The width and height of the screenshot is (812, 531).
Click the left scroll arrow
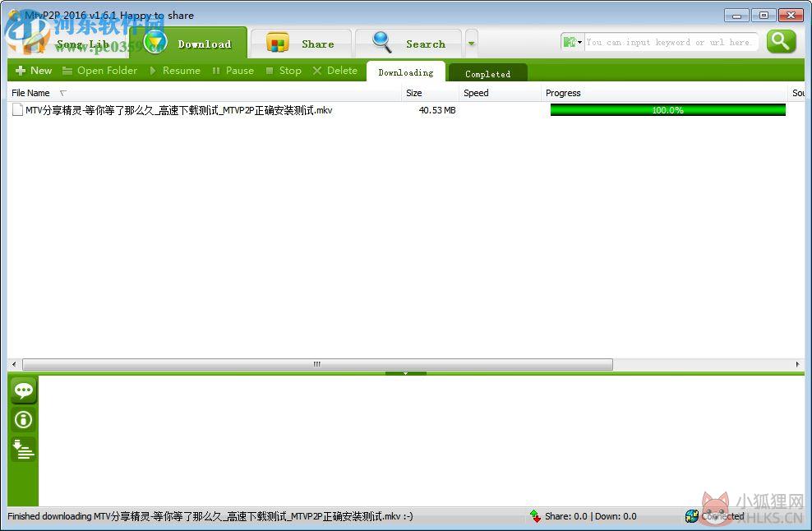pos(14,364)
